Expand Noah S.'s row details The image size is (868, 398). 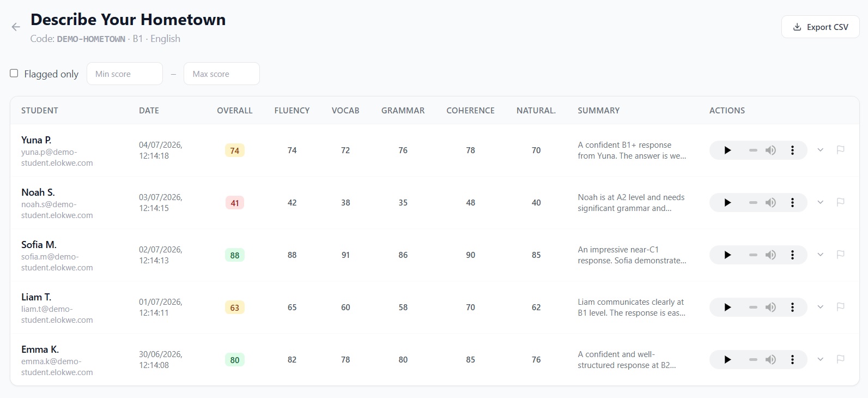pyautogui.click(x=820, y=202)
